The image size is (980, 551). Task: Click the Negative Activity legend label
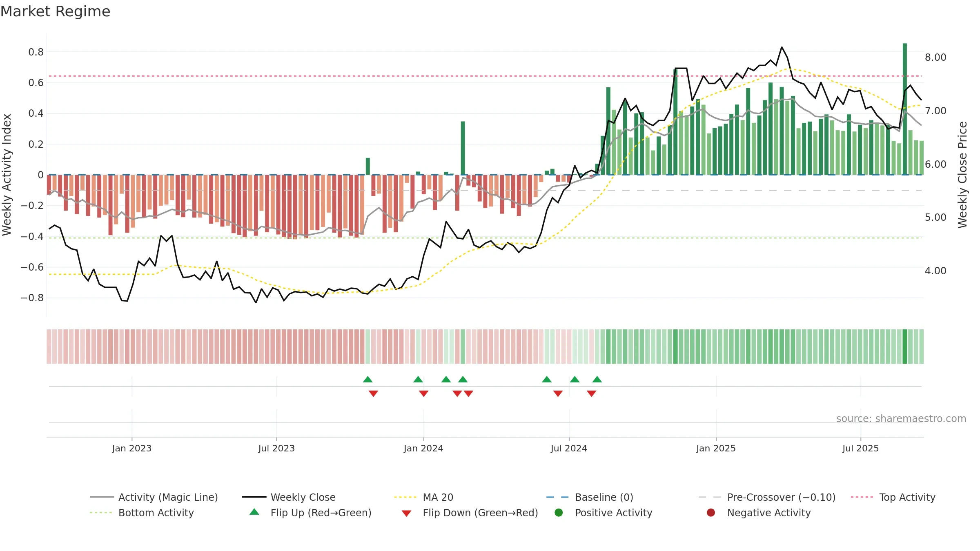769,513
